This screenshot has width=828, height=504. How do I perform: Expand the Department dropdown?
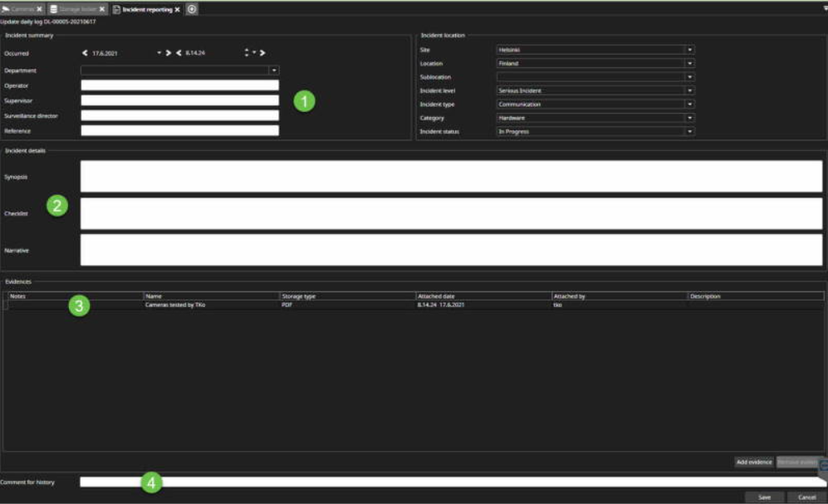tap(273, 71)
